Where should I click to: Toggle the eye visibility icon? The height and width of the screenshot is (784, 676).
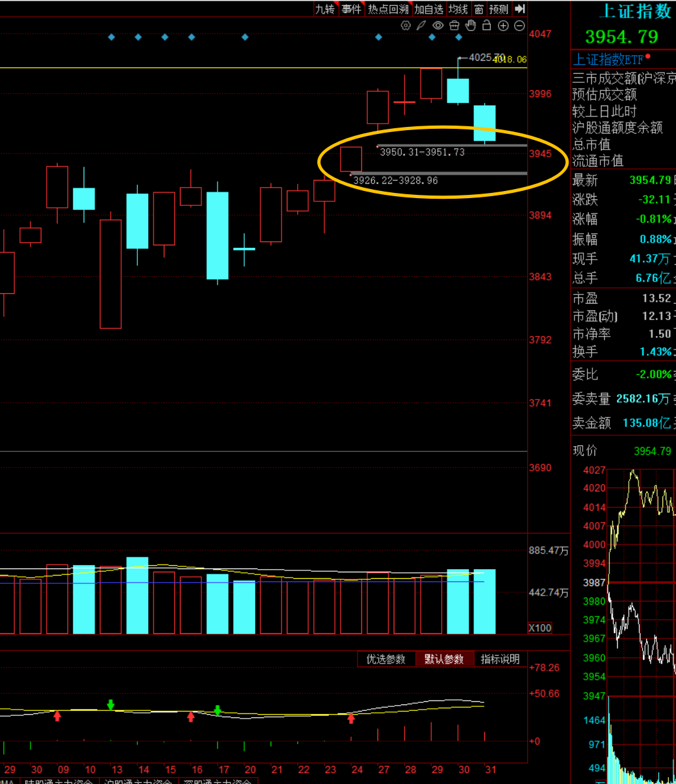click(x=438, y=26)
